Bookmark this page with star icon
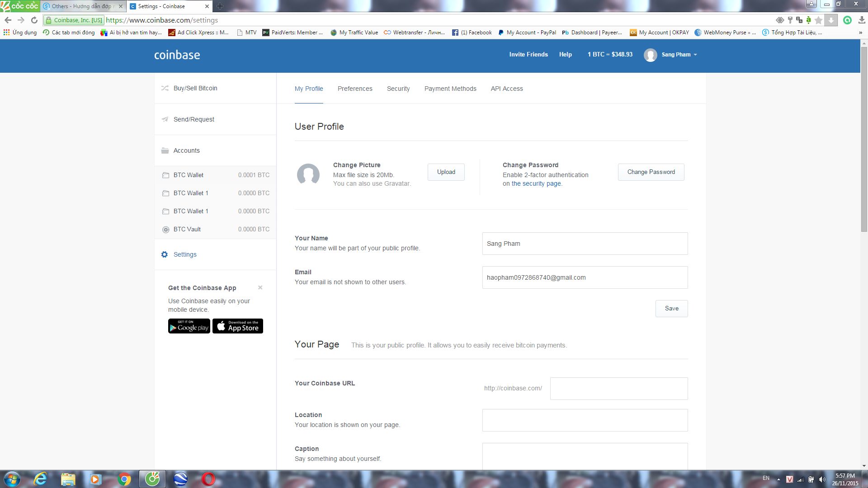The height and width of the screenshot is (488, 868). pyautogui.click(x=818, y=20)
